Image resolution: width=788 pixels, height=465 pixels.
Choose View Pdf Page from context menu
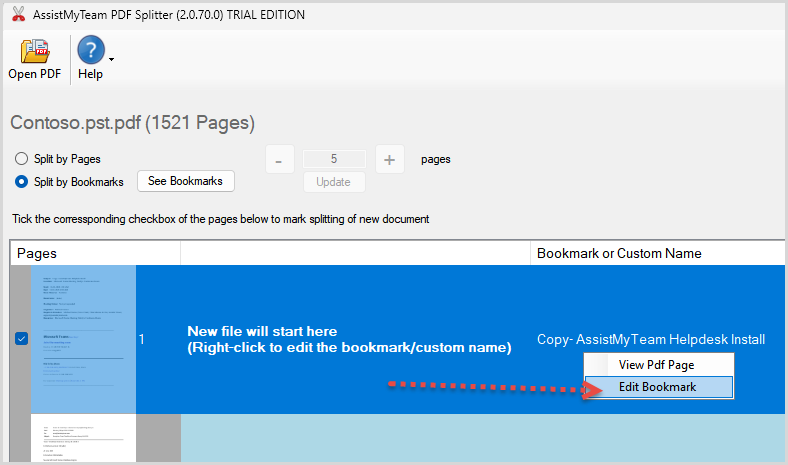click(656, 365)
